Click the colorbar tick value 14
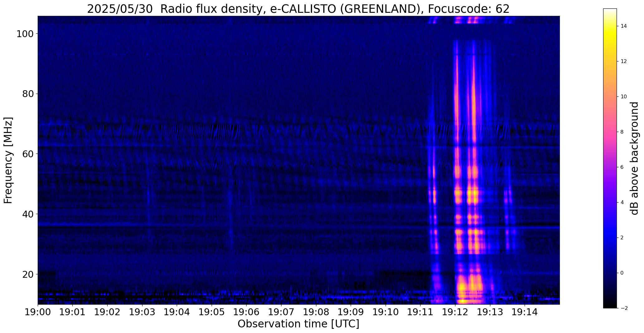 click(624, 26)
